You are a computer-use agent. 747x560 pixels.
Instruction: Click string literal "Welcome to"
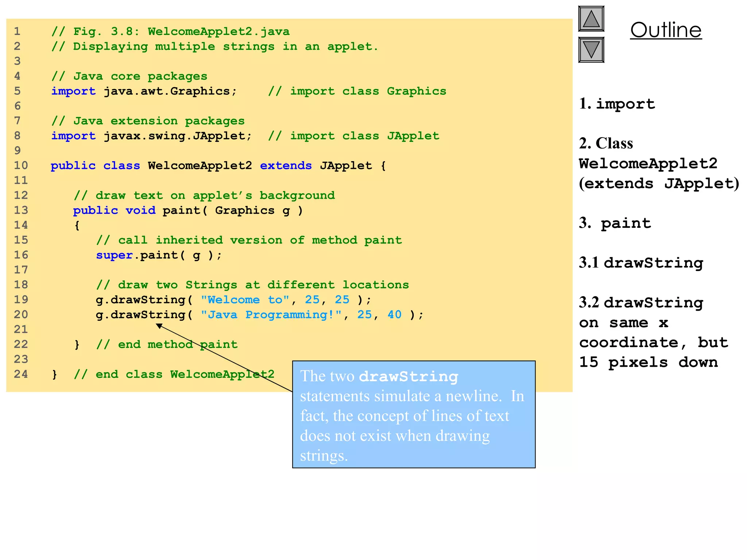coord(245,300)
